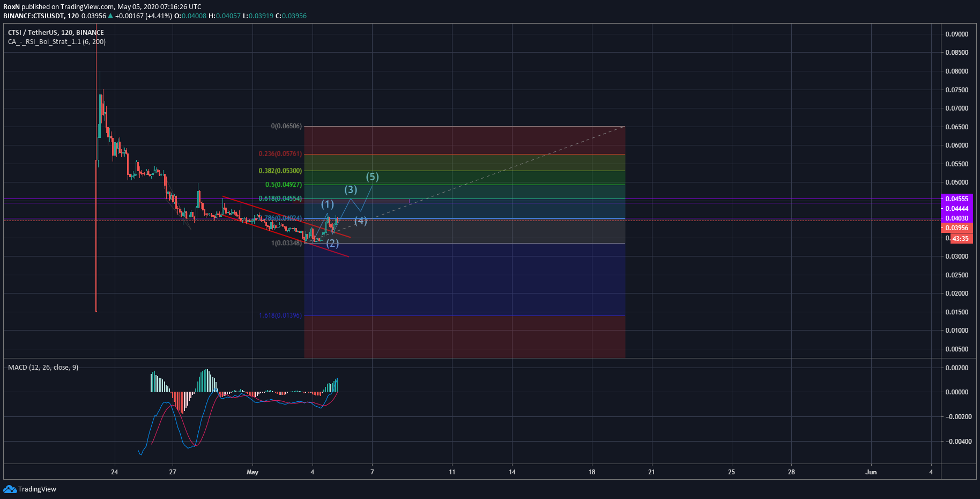Select the Fibonacci 1(0.03348) level label
The image size is (980, 499).
[x=286, y=243]
